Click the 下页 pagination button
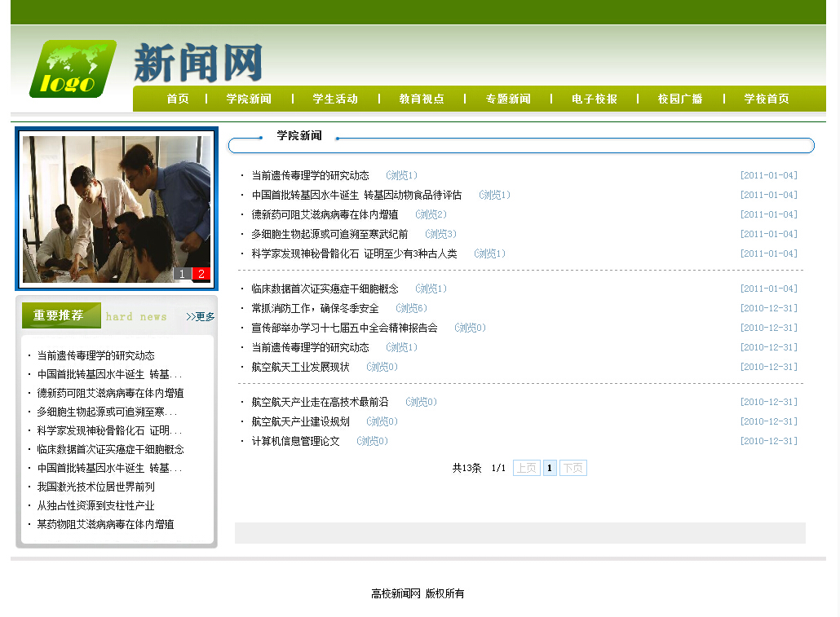Viewport: 840px width, 617px height. [573, 468]
